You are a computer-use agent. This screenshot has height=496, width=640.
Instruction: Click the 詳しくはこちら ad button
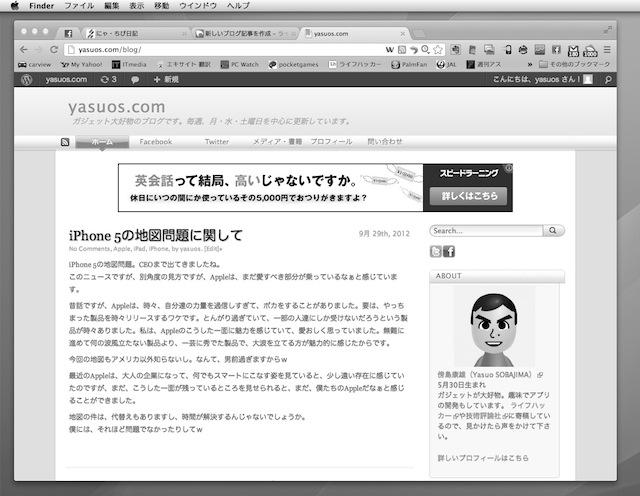469,196
